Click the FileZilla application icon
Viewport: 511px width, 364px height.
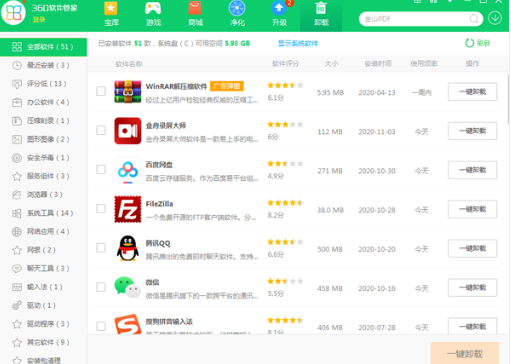[128, 209]
